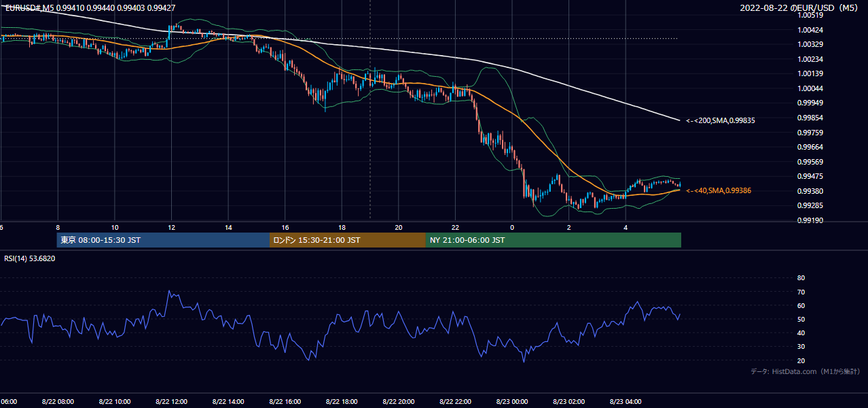
Task: Click hour tick 18 under price chart
Action: [x=342, y=227]
